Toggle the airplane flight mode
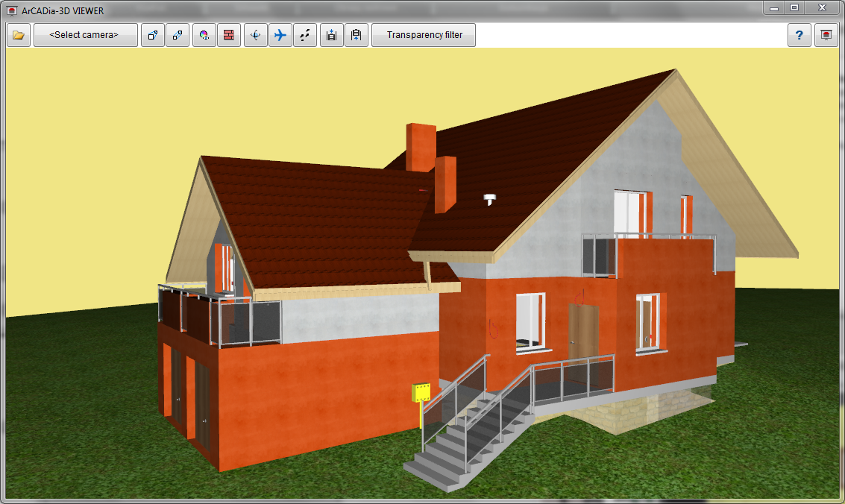 280,35
